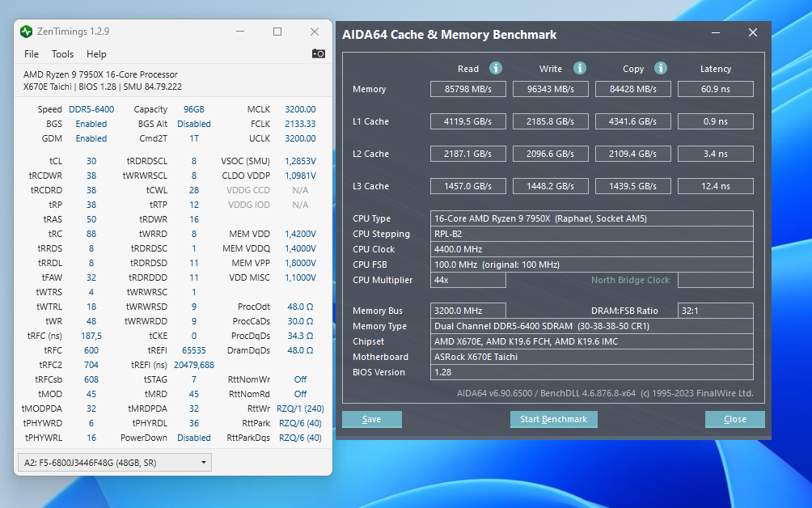Click the Close button in AIDA64
Viewport: 812px width, 508px height.
735,420
